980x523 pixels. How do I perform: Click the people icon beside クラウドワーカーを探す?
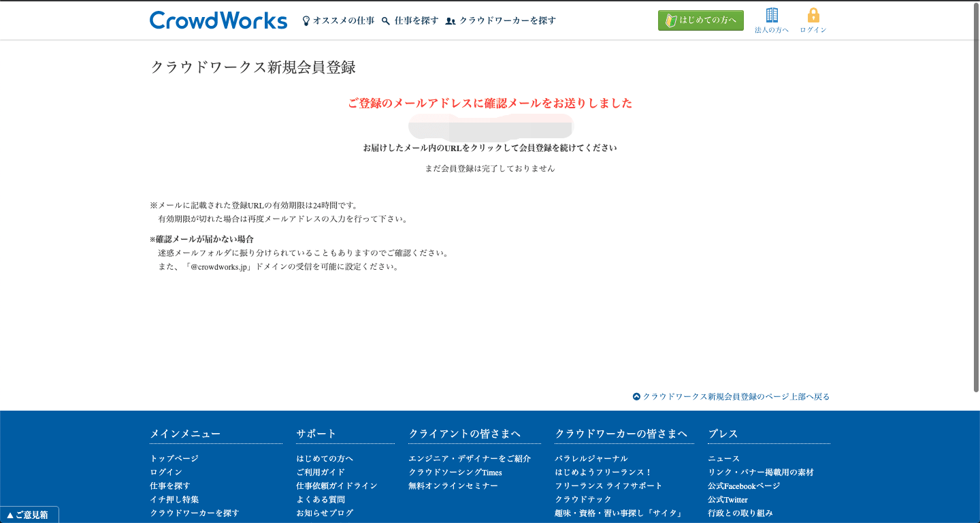451,21
